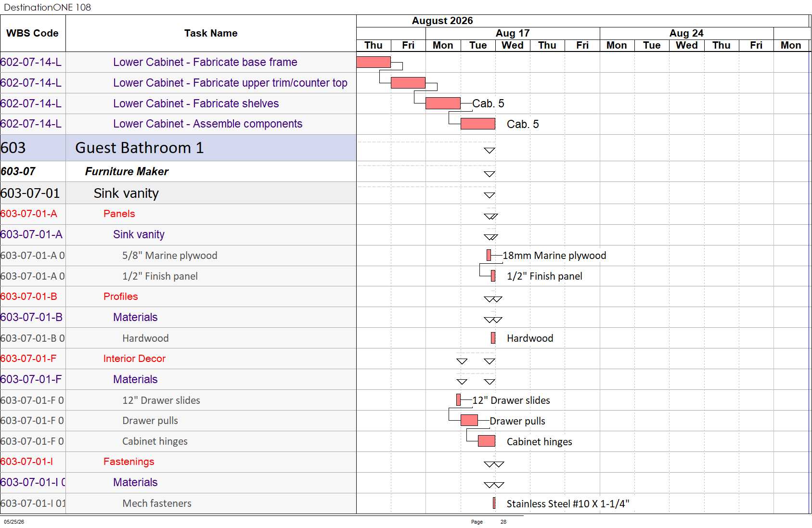
Task: Click the WBS Code column header
Action: [33, 33]
